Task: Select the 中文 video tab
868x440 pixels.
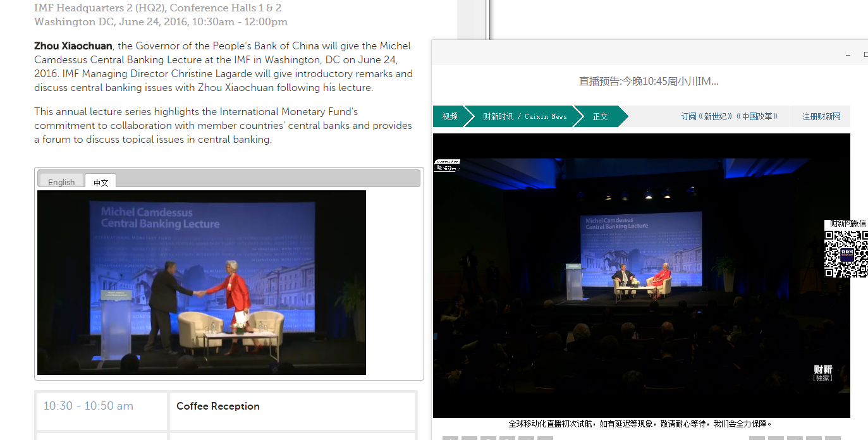Action: click(x=101, y=181)
